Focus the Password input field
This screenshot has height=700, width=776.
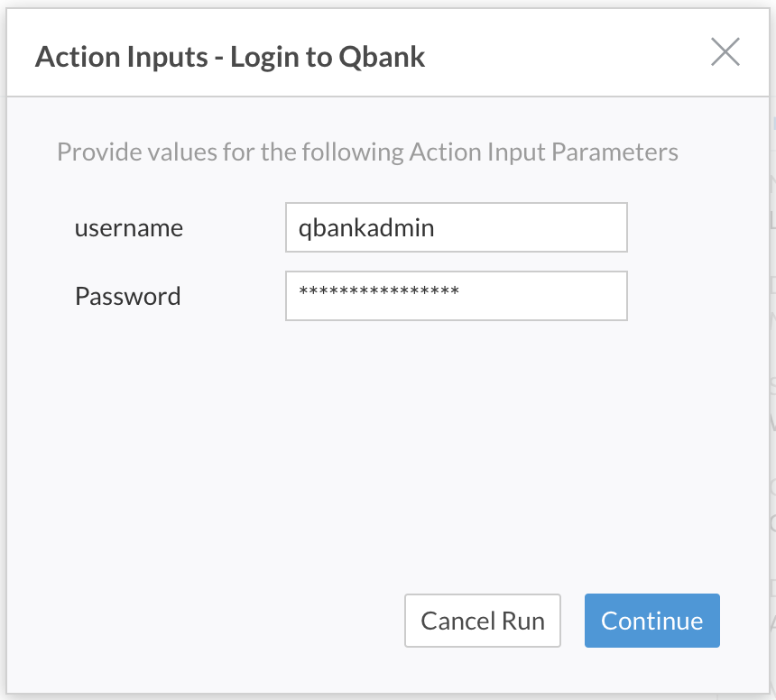[457, 296]
